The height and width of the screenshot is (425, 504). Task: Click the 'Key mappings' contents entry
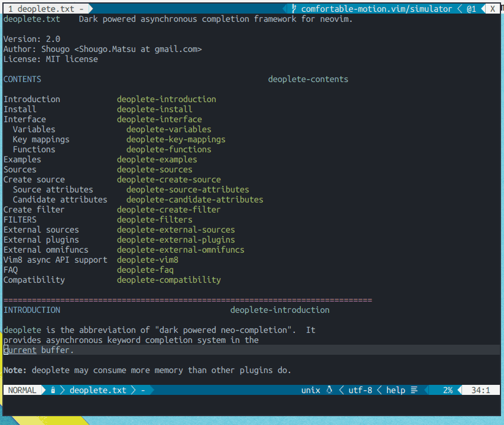(41, 139)
